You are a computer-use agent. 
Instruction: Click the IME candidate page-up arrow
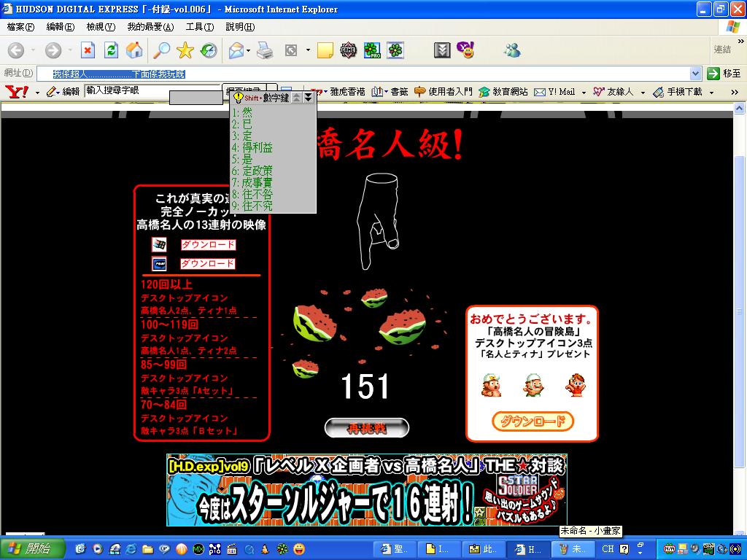point(297,97)
